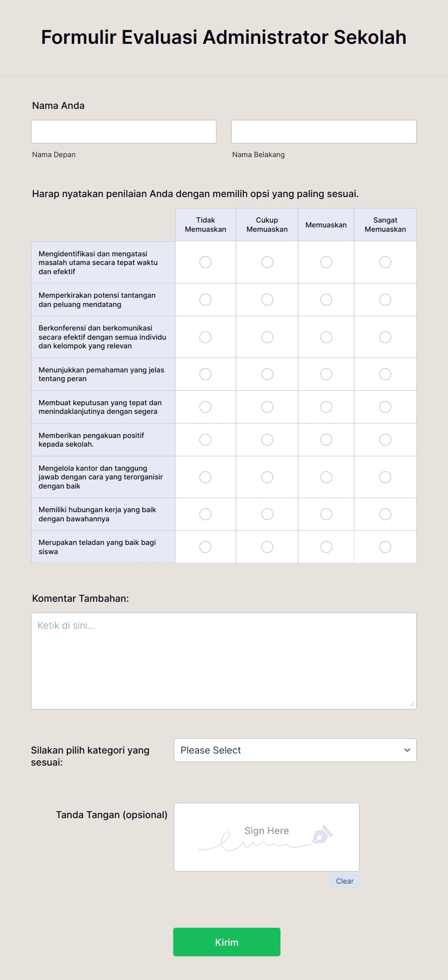Choose Tidak Memuaskan for mengelola kantor terorganisir
This screenshot has width=448, height=980.
click(x=205, y=477)
